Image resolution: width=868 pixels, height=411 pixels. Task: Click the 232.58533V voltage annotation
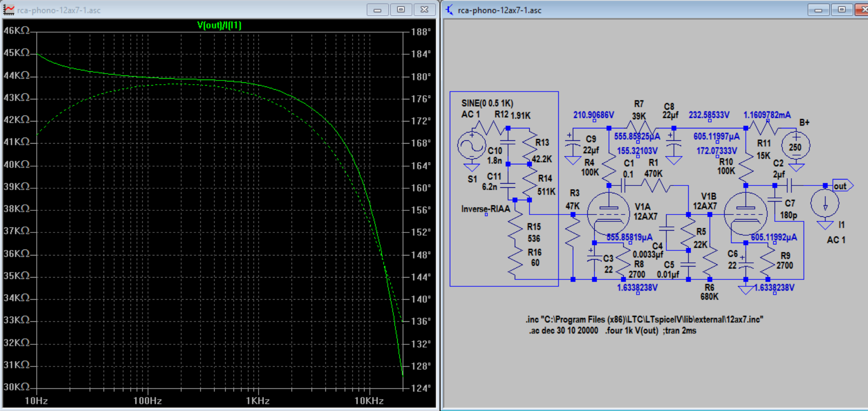(x=709, y=115)
